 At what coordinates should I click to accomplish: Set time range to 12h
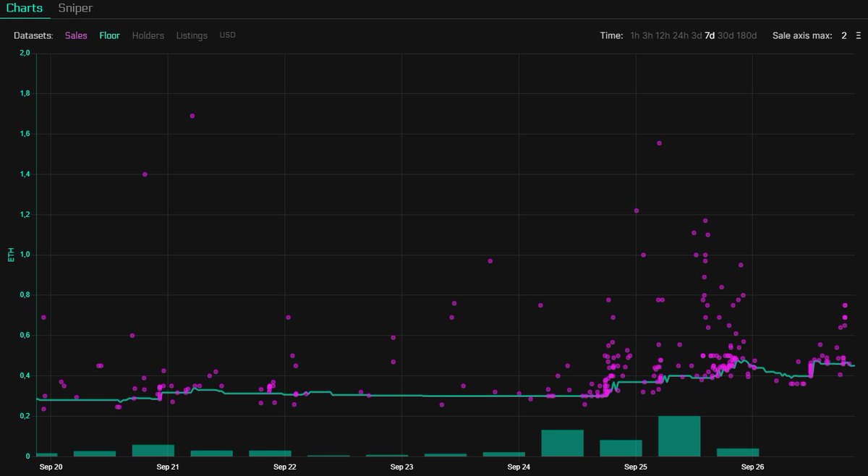[663, 35]
